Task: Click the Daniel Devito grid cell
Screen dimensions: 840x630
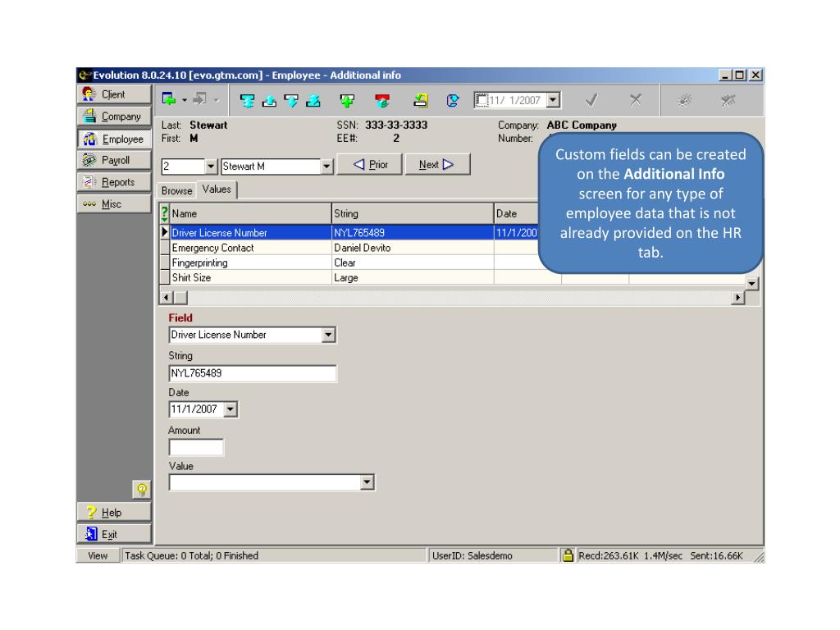Action: coord(413,248)
